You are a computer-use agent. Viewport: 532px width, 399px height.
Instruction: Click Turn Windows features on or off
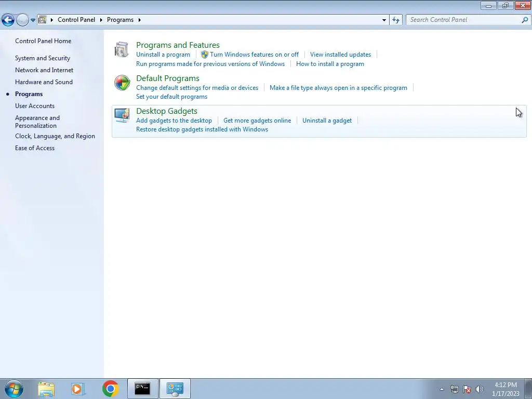254,55
